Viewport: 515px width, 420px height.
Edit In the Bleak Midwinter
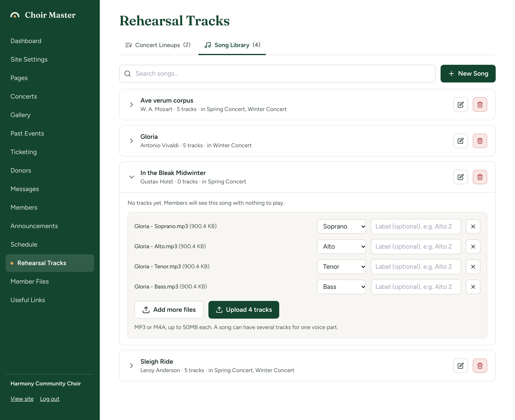coord(460,177)
